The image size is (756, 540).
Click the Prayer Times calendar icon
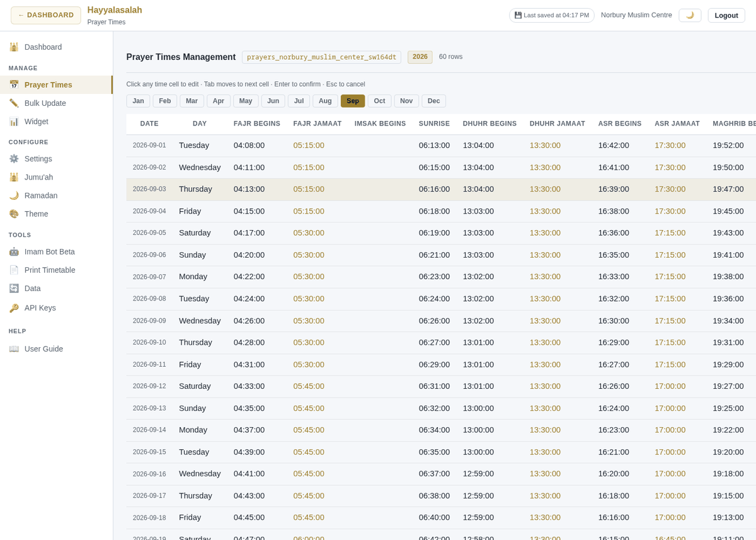click(14, 84)
